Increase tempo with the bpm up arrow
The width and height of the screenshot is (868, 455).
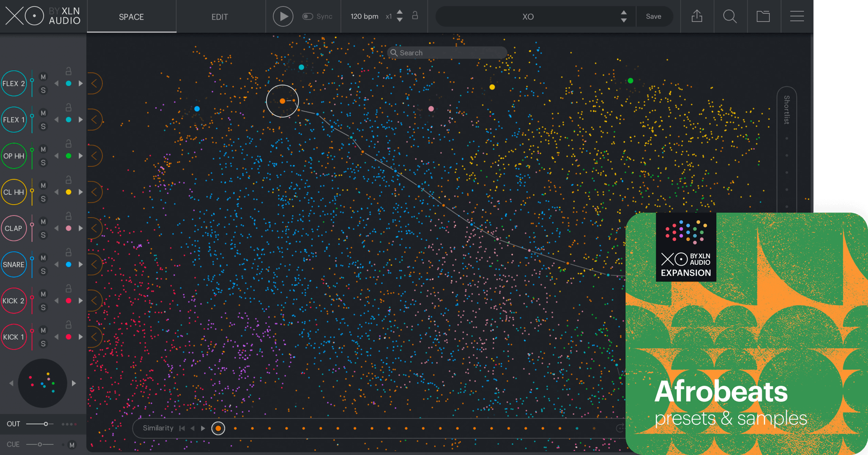(400, 12)
